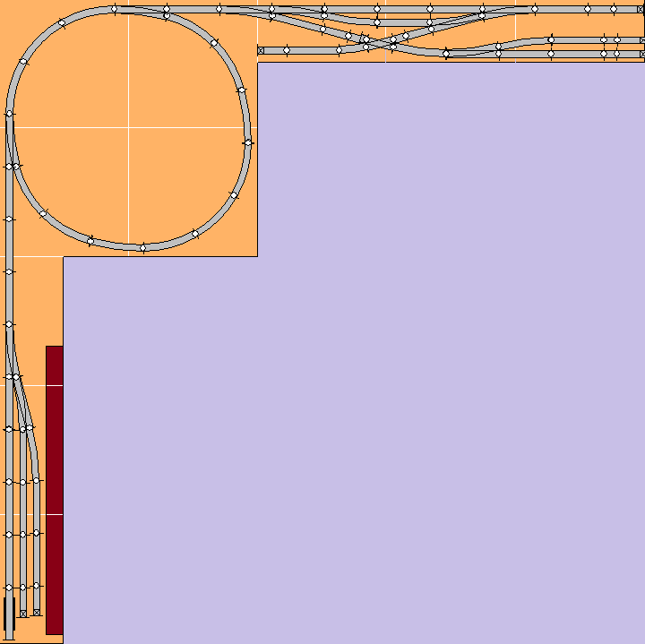Click the buffer stop at left end of upper yard siding
The image size is (645, 644).
tap(261, 50)
